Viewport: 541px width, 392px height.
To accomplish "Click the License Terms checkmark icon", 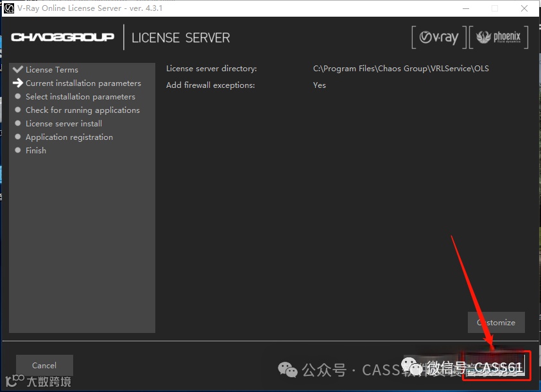I will (x=17, y=69).
